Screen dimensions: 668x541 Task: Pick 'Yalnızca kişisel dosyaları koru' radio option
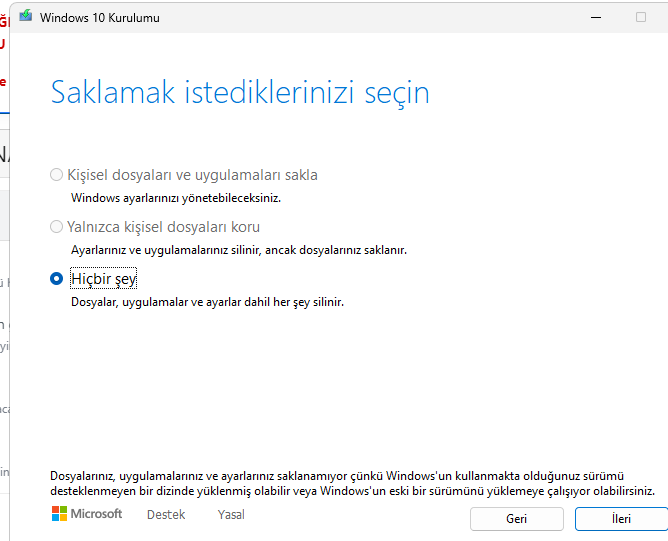click(56, 227)
